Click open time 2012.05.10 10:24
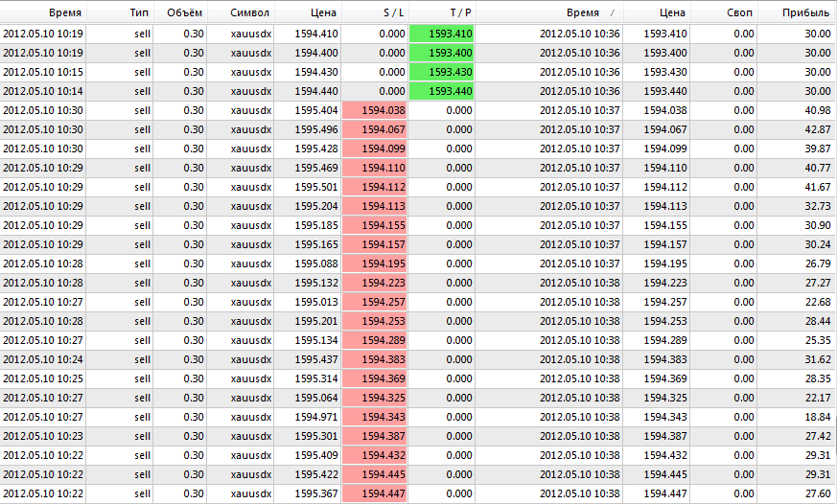The image size is (837, 504). (43, 359)
